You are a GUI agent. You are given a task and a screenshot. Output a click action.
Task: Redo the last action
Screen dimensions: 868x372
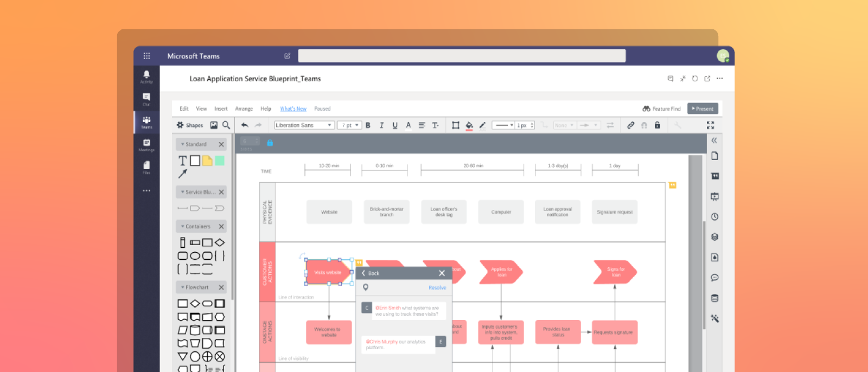258,125
